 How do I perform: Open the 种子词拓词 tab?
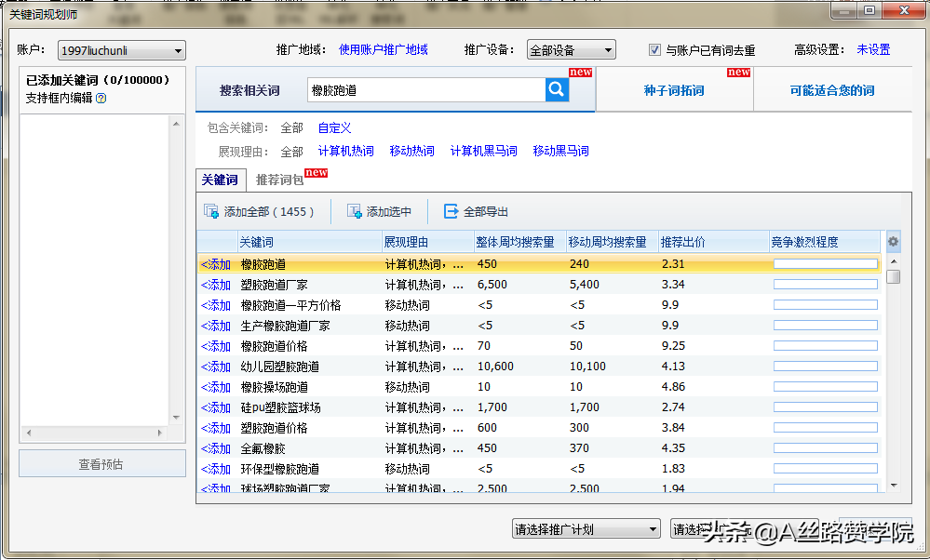click(x=674, y=90)
